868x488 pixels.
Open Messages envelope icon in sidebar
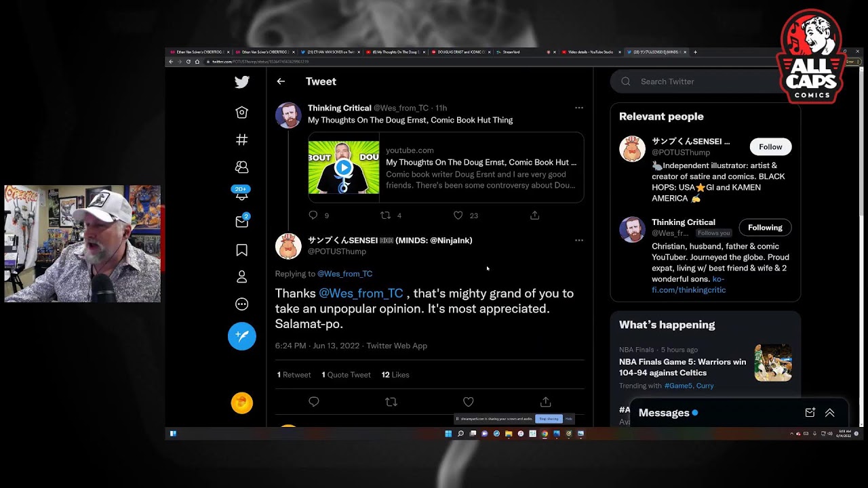[x=241, y=222]
